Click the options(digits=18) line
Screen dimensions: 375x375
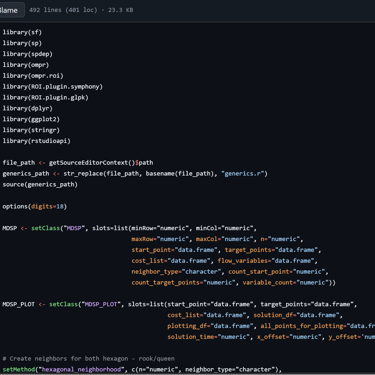click(35, 206)
